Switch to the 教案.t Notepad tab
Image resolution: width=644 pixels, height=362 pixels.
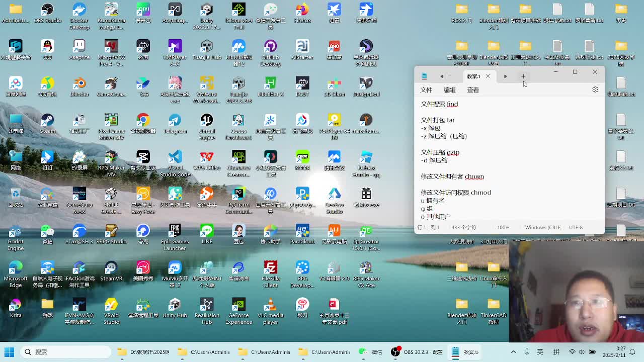pyautogui.click(x=473, y=76)
